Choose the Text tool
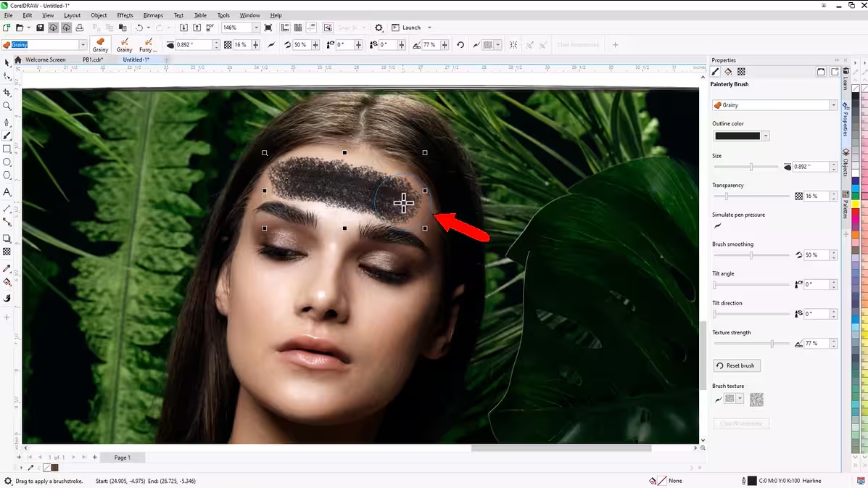868x488 pixels. [7, 192]
